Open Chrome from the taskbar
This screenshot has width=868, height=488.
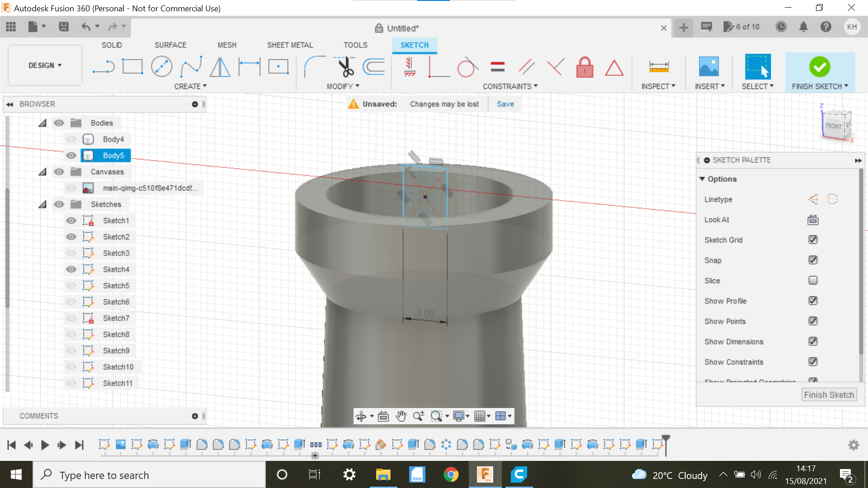pyautogui.click(x=451, y=474)
